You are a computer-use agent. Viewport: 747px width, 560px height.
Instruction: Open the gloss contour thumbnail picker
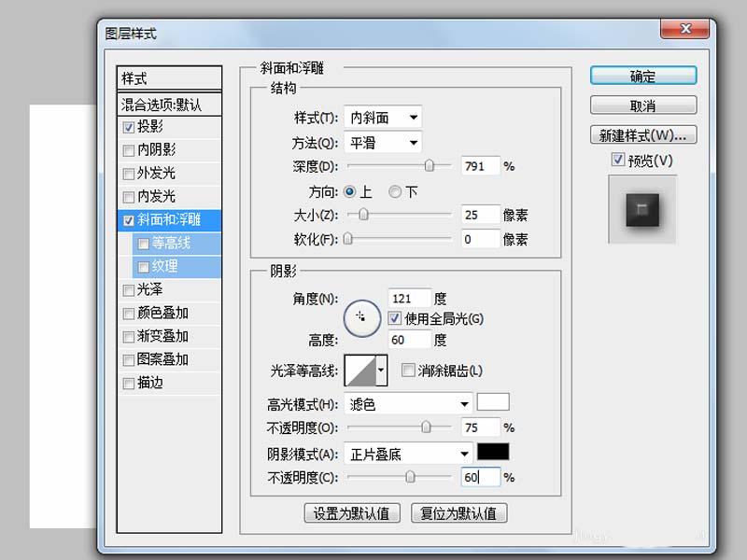click(x=365, y=370)
